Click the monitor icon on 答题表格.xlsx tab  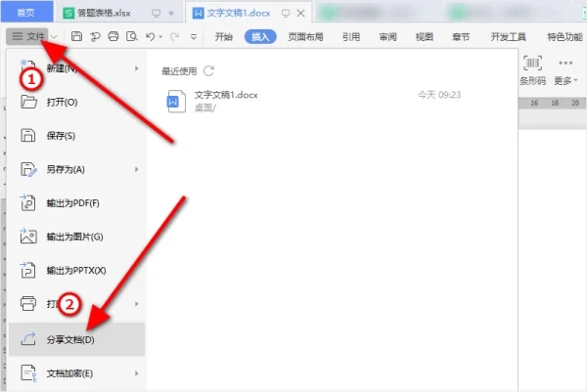tap(157, 14)
